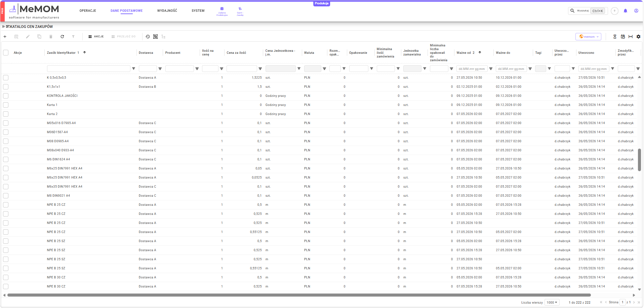Screen dimensions: 644x308
Task: Click the page number 1 field
Action: click(622, 302)
